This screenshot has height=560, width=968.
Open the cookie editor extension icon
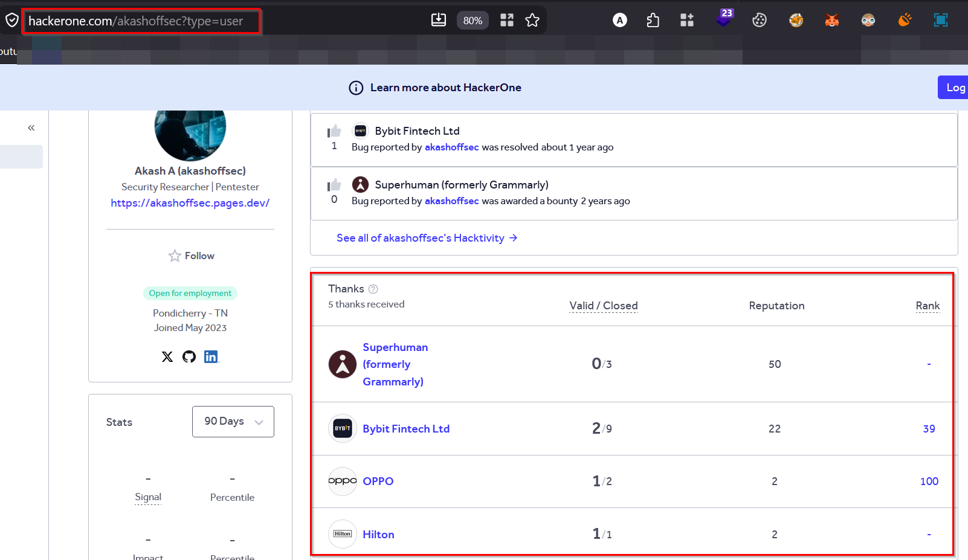(x=760, y=20)
